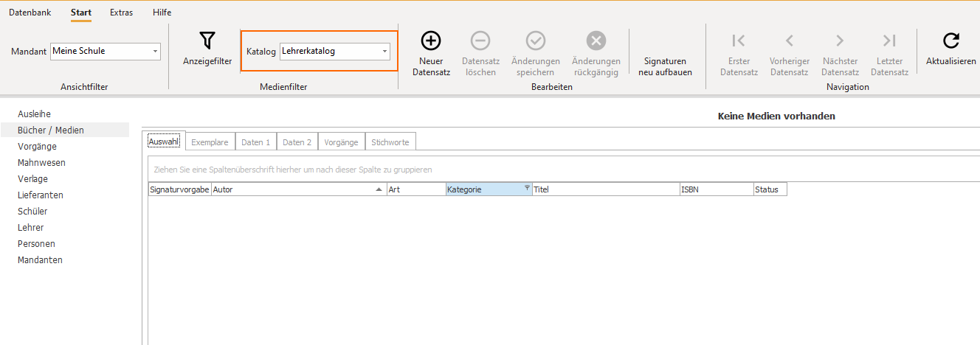Click the Titel column header
Screen dimensions: 980x345
pyautogui.click(x=606, y=189)
